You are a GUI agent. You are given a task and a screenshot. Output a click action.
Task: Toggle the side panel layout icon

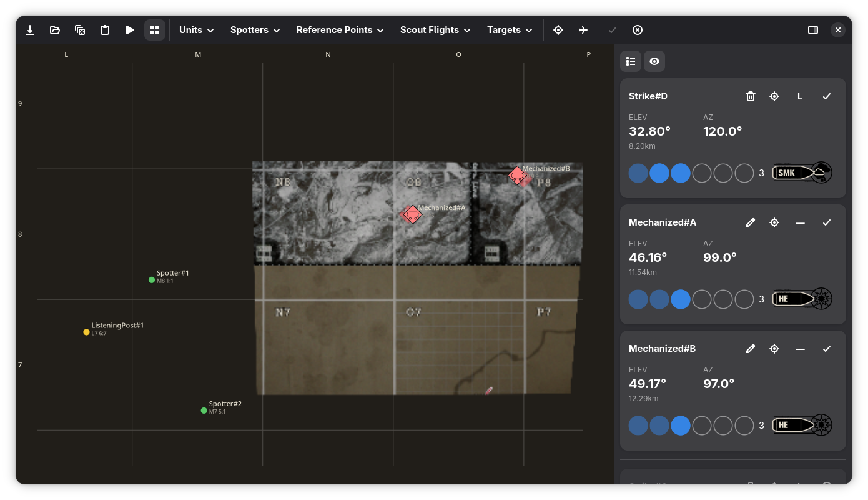point(813,30)
